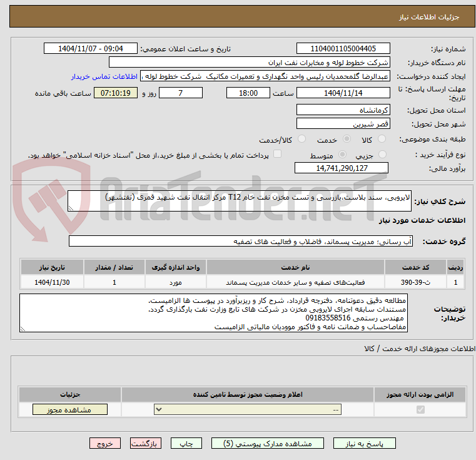Click the request creator field
This screenshot has height=460, width=476.
[265, 76]
